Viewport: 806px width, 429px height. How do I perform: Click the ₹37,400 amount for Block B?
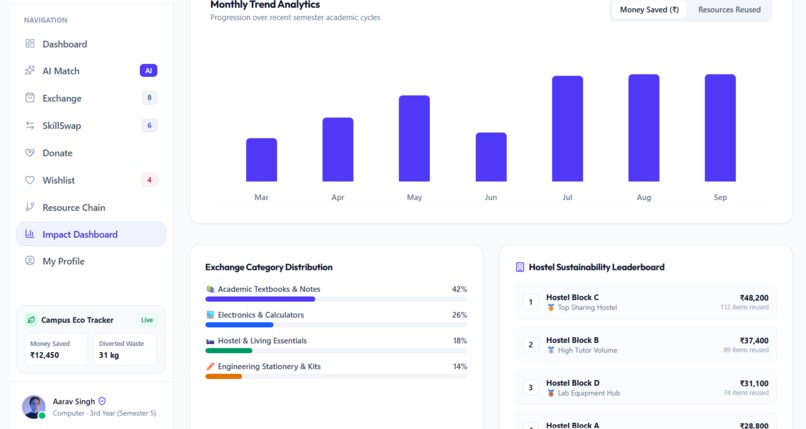(x=754, y=341)
